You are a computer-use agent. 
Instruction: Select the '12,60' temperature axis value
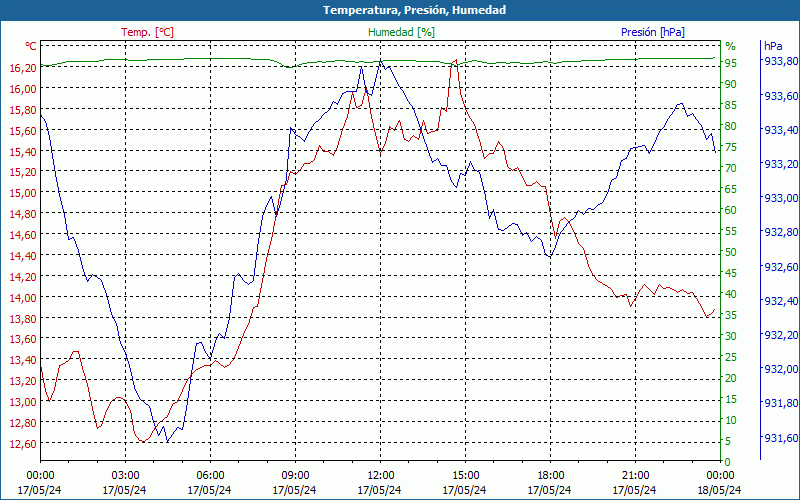click(23, 443)
